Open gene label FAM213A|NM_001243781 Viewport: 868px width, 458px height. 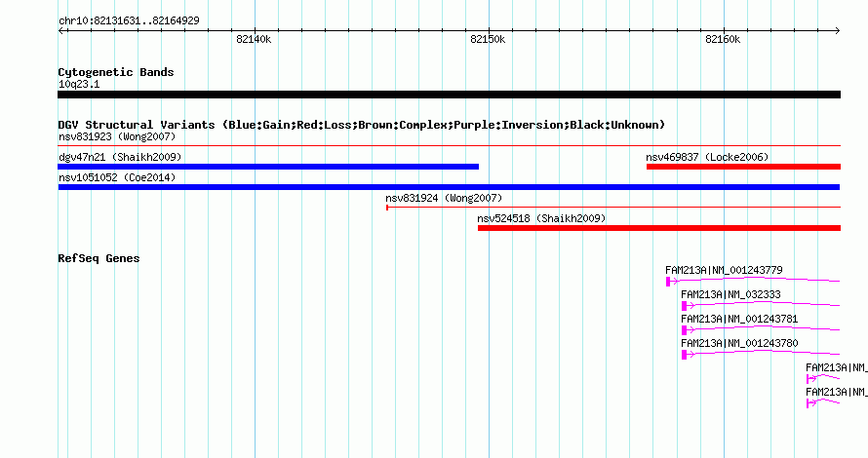pyautogui.click(x=739, y=319)
